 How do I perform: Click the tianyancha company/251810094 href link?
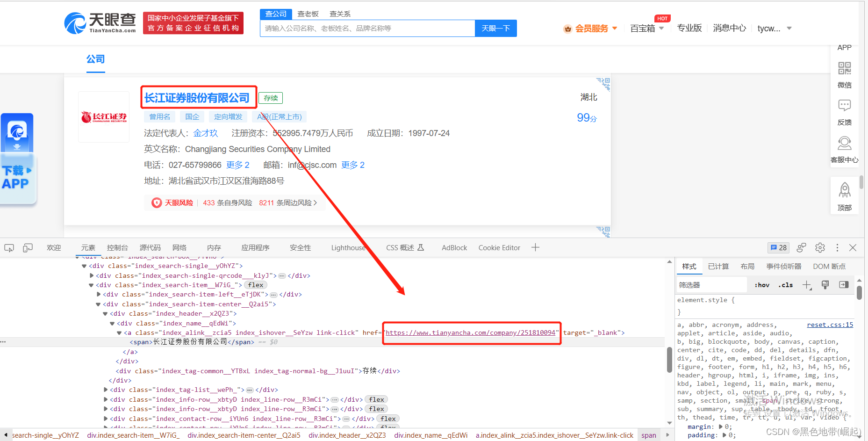[470, 333]
